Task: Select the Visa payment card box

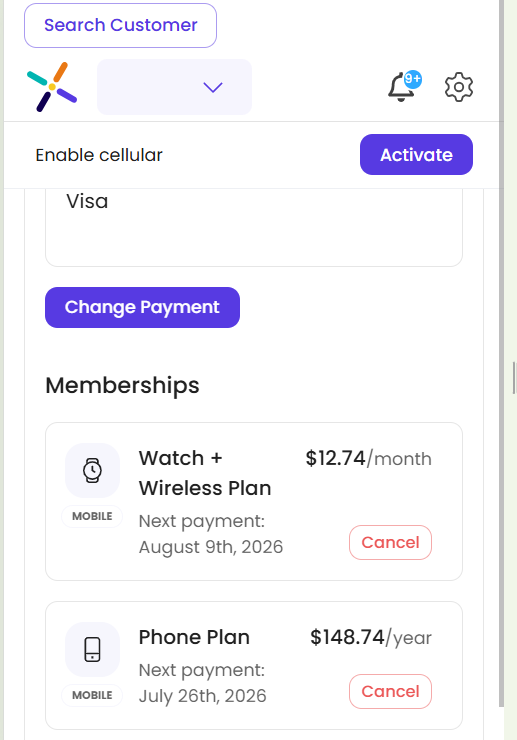Action: coord(254,227)
